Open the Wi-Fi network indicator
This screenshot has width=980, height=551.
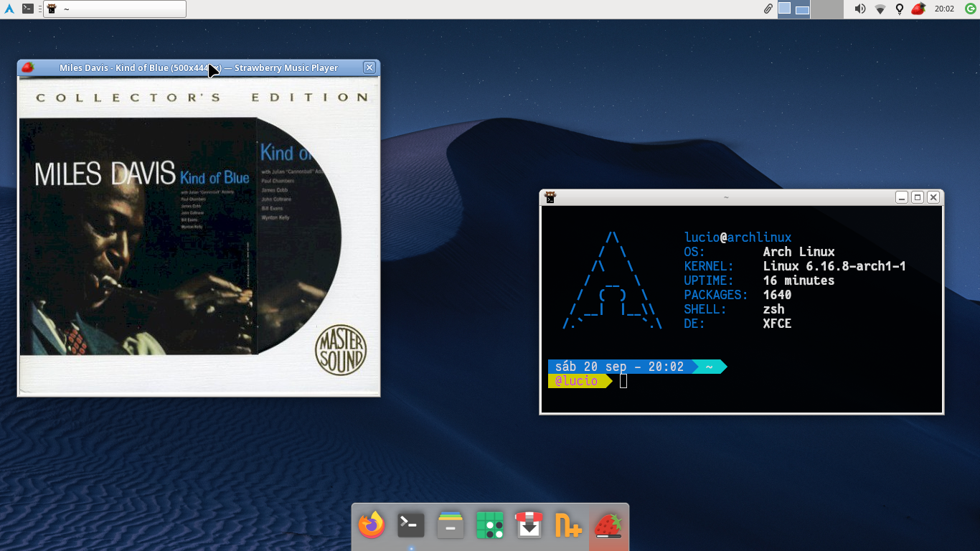pos(880,9)
